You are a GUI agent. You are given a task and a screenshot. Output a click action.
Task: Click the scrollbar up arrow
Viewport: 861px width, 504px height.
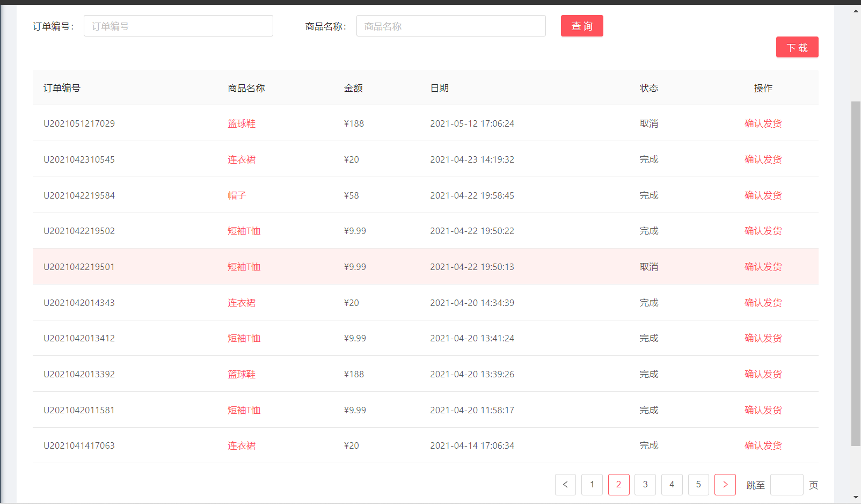click(x=856, y=11)
